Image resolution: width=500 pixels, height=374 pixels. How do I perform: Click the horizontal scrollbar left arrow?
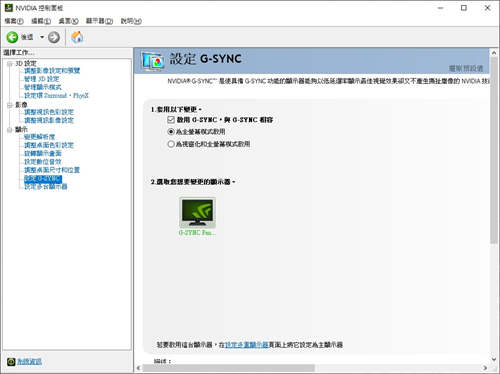tap(138, 368)
